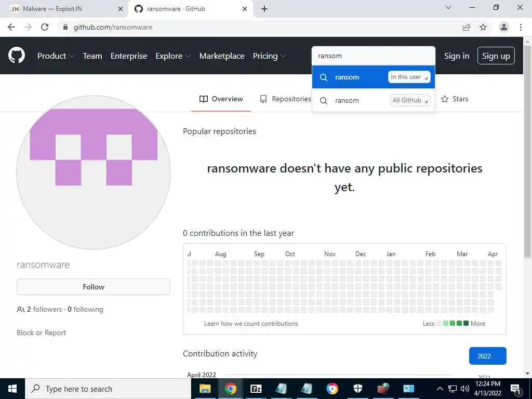Click the ransomware username text
The width and height of the screenshot is (532, 399).
click(43, 264)
